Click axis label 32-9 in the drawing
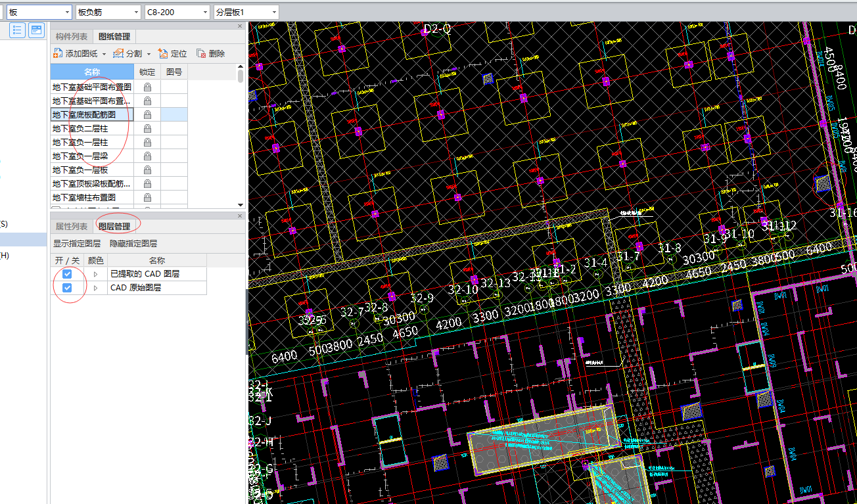This screenshot has height=504, width=857. click(422, 298)
